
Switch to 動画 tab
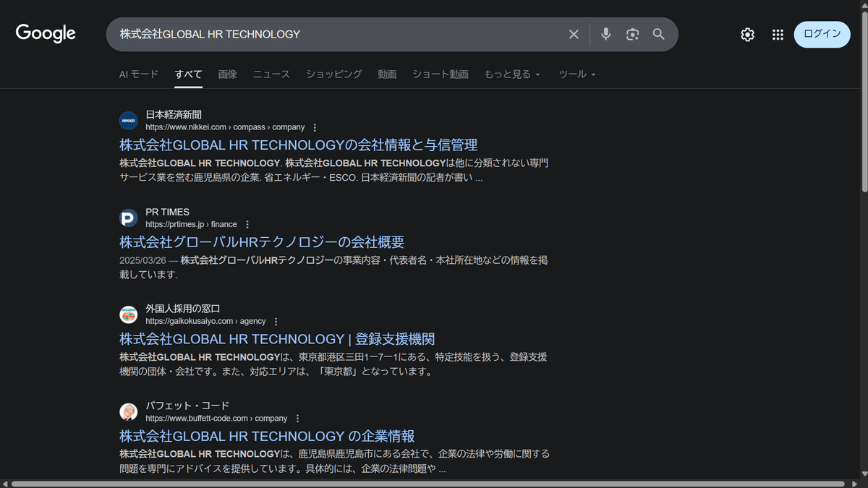(x=387, y=74)
